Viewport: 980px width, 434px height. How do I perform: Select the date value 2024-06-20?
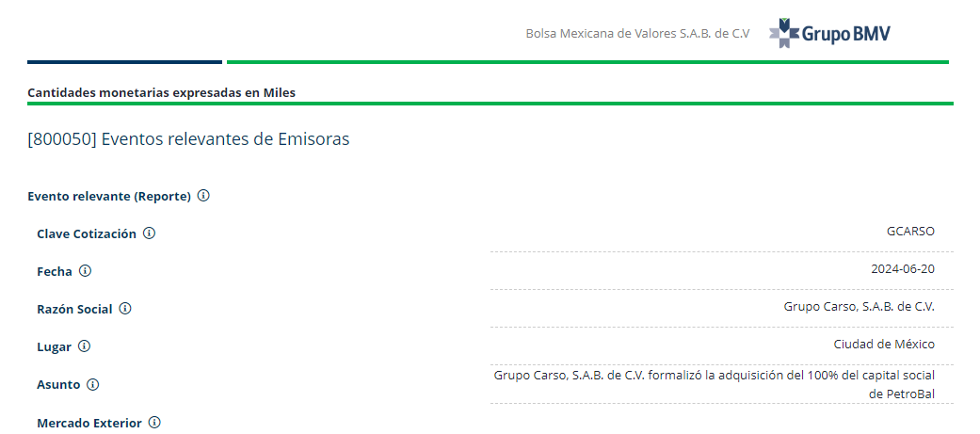coord(903,269)
